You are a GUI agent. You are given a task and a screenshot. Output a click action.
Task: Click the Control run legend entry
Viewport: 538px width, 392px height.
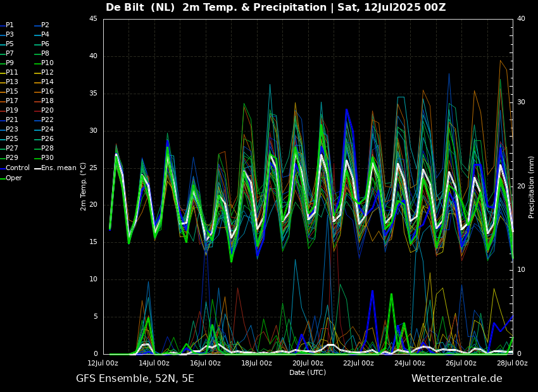pos(17,168)
